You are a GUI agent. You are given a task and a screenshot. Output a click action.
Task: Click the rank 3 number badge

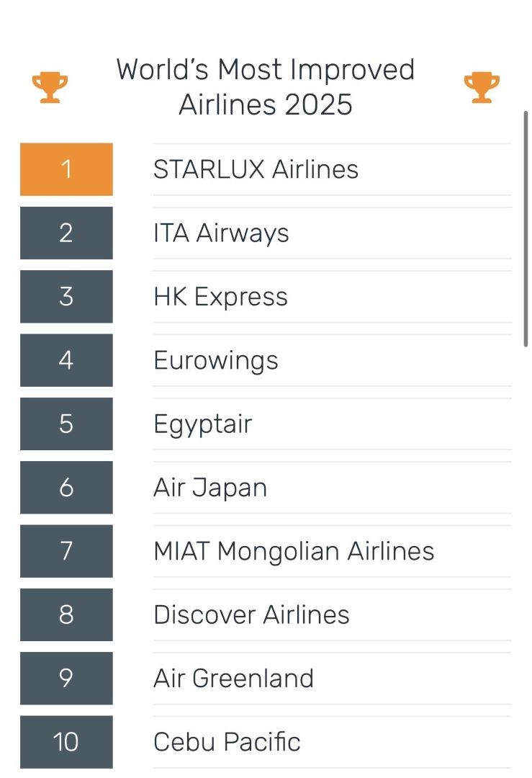(66, 297)
